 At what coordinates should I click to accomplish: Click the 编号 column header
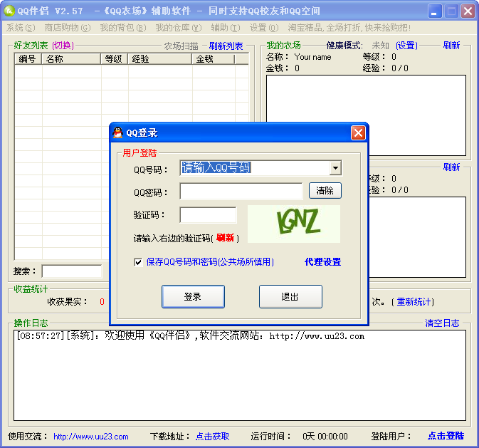pyautogui.click(x=28, y=58)
